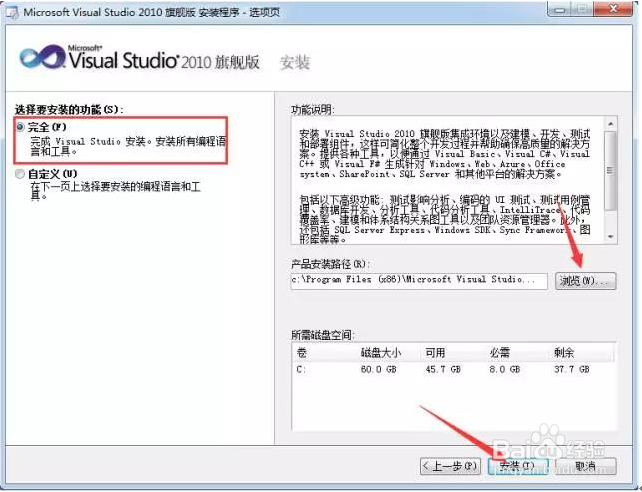Click the installer icon in title bar
The width and height of the screenshot is (642, 492).
(x=12, y=12)
